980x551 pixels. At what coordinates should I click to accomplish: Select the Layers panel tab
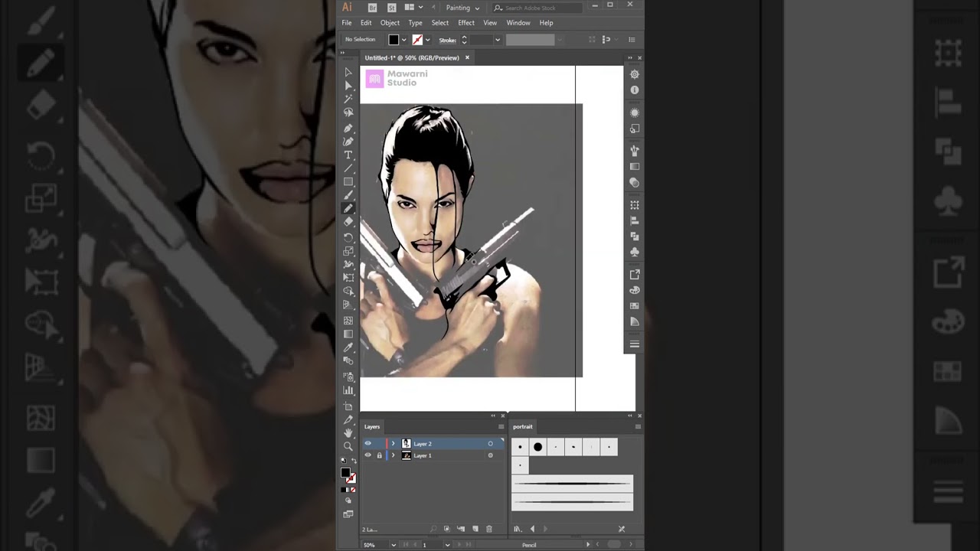372,426
